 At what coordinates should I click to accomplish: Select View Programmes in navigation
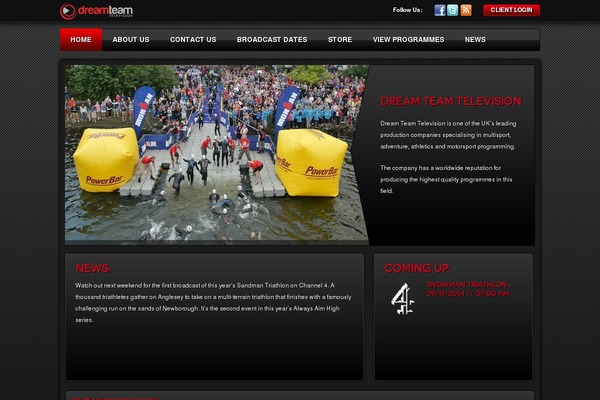(409, 39)
